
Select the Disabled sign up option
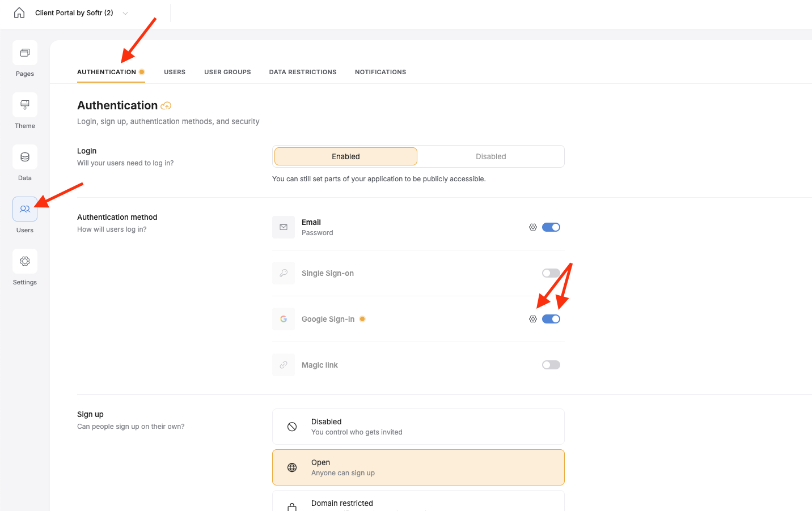418,426
